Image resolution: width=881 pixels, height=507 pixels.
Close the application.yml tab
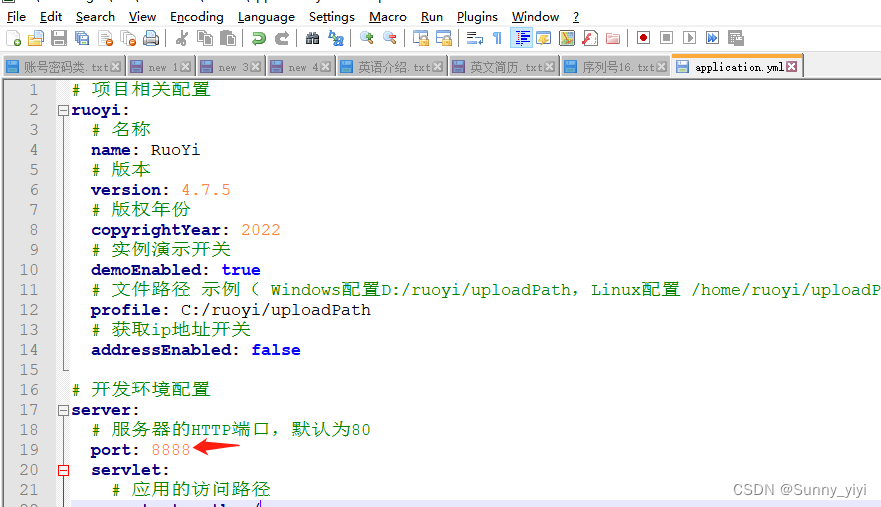pos(792,66)
